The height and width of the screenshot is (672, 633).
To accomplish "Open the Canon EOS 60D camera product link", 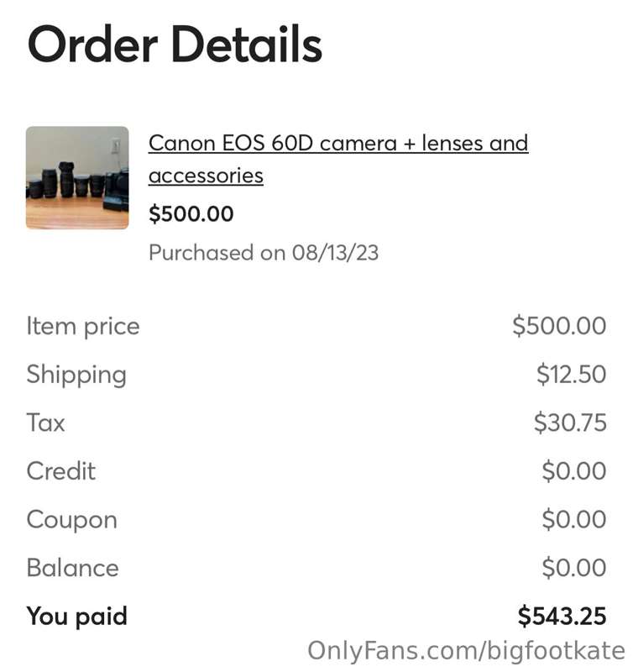I will pyautogui.click(x=338, y=159).
